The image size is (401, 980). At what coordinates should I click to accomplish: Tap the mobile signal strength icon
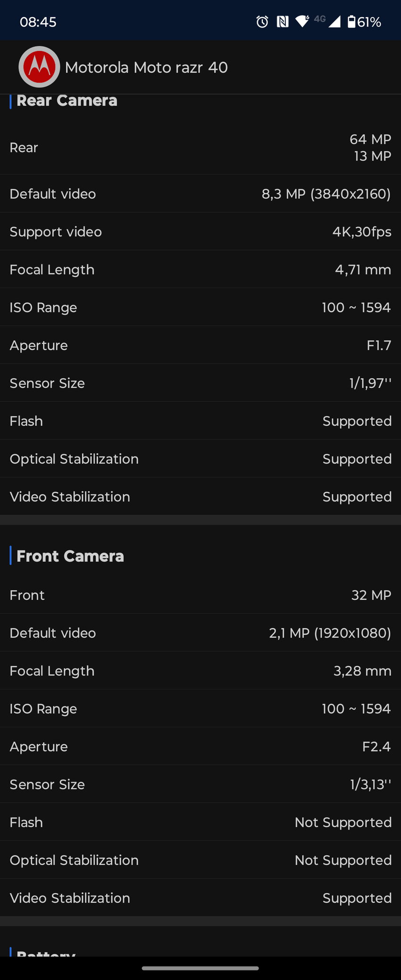334,22
